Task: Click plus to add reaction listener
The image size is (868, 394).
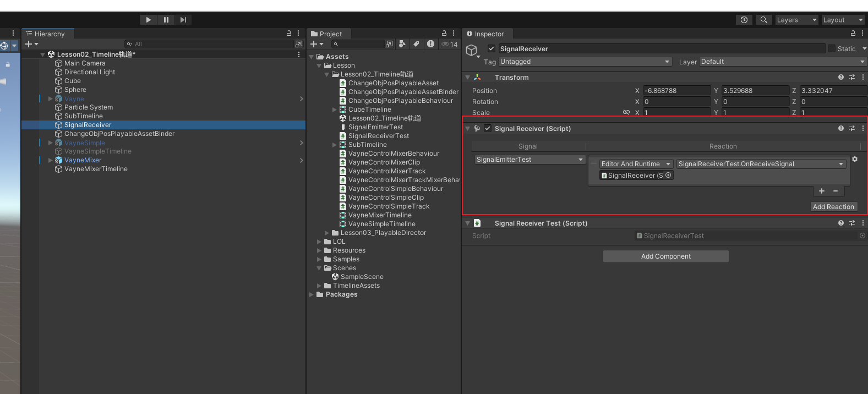Action: (821, 191)
